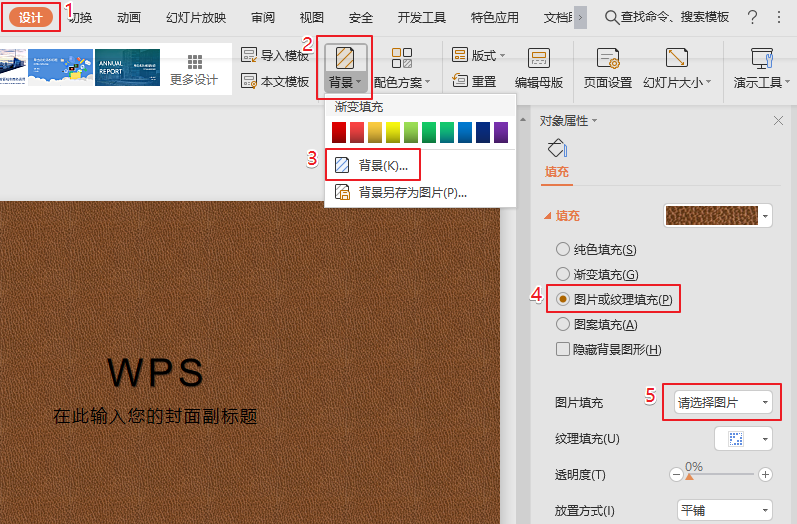This screenshot has height=524, width=797.
Task: Open the 特色应用 tab
Action: [495, 18]
